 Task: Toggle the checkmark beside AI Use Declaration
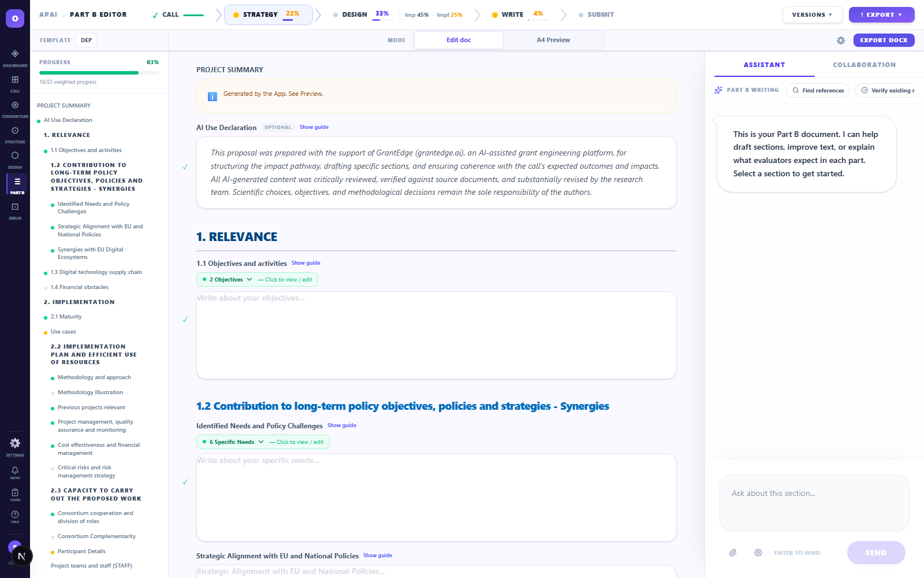[x=185, y=167]
